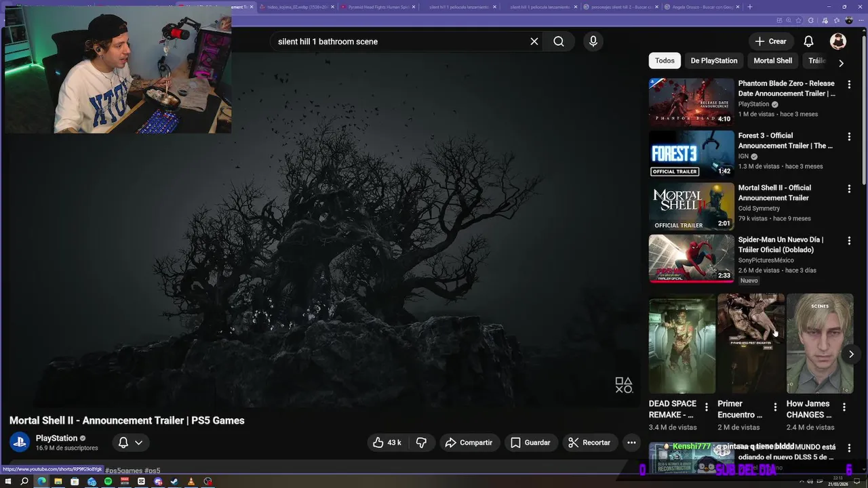Screen dimensions: 868x488
Task: Click the Cold Symmetry channel name
Action: point(759,208)
